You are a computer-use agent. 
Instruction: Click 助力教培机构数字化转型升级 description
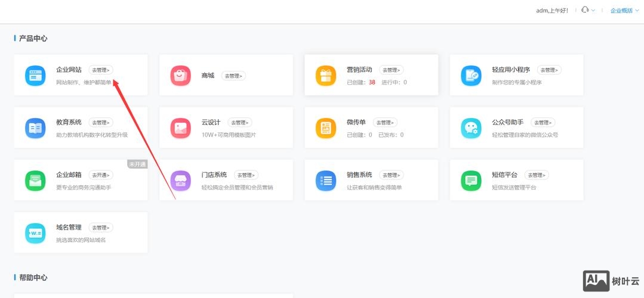point(92,135)
